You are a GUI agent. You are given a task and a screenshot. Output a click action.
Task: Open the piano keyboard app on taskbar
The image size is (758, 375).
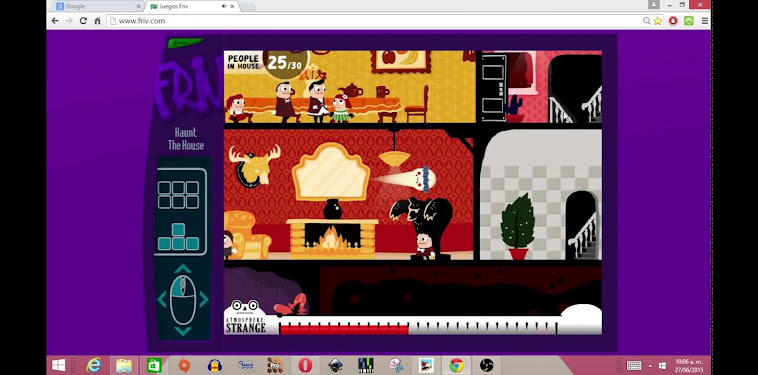[x=365, y=365]
